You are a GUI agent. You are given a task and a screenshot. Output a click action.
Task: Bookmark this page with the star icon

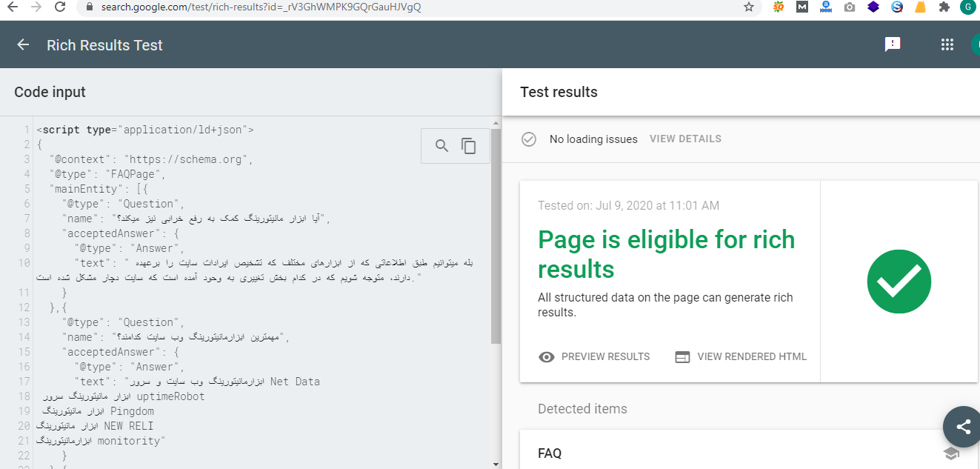coord(749,7)
